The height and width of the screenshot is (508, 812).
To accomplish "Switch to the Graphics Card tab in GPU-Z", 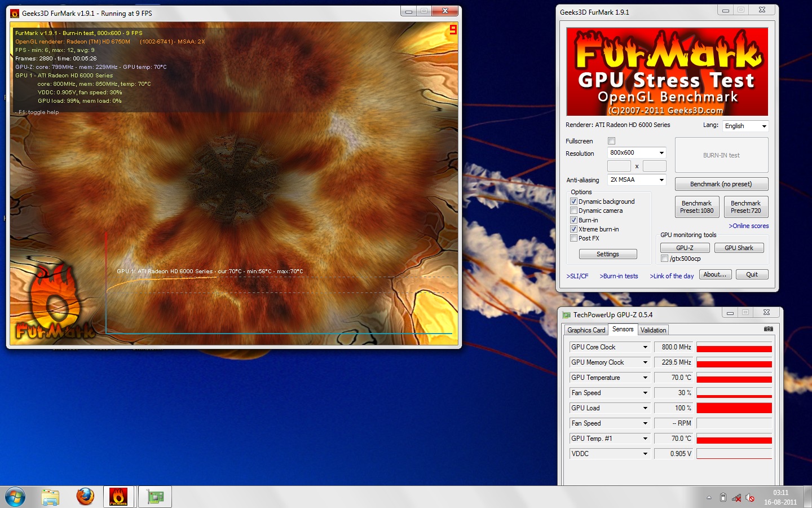I will [x=586, y=330].
